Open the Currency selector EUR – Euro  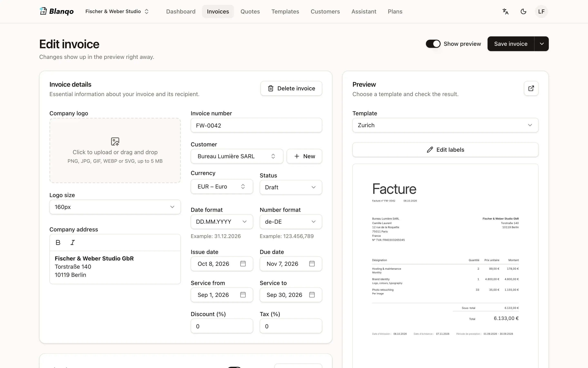point(222,186)
